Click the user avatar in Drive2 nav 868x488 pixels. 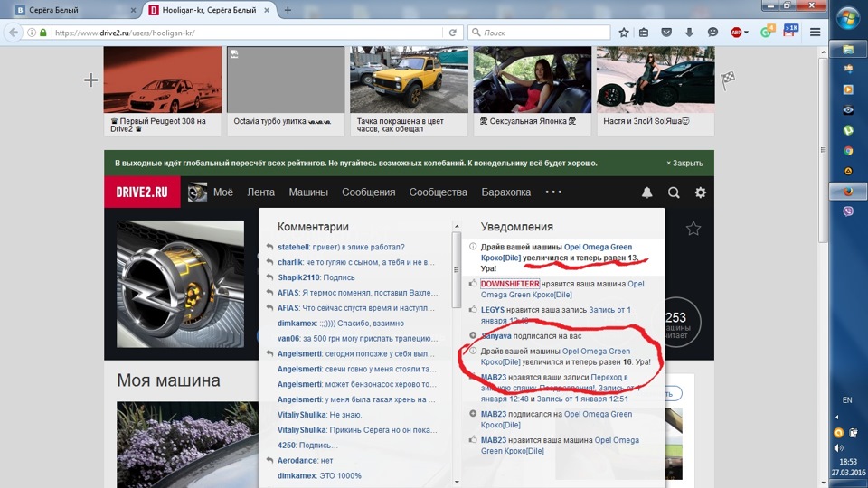[x=197, y=192]
